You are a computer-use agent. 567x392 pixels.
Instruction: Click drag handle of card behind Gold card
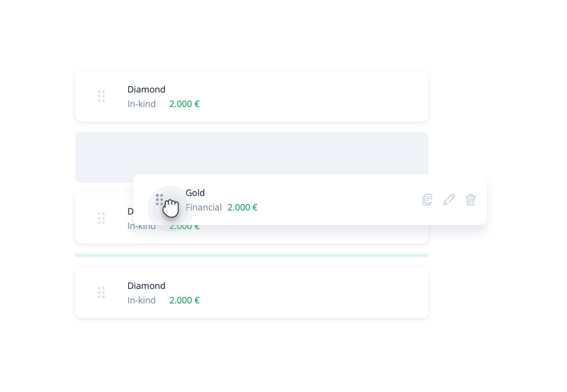tap(101, 218)
